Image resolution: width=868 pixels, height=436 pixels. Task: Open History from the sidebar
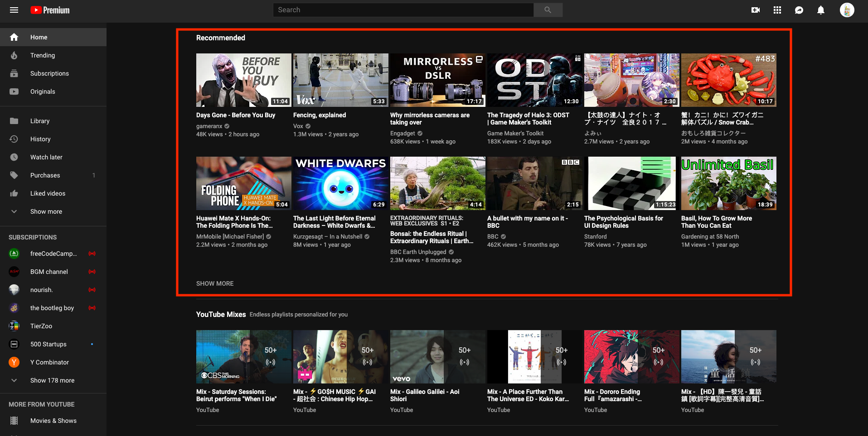click(x=53, y=139)
